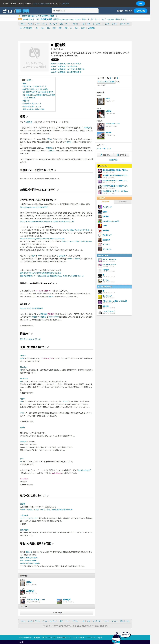159x644 pixels.
Task: Click edit pencil next to 企業一覧 heading
Action: point(48,347)
